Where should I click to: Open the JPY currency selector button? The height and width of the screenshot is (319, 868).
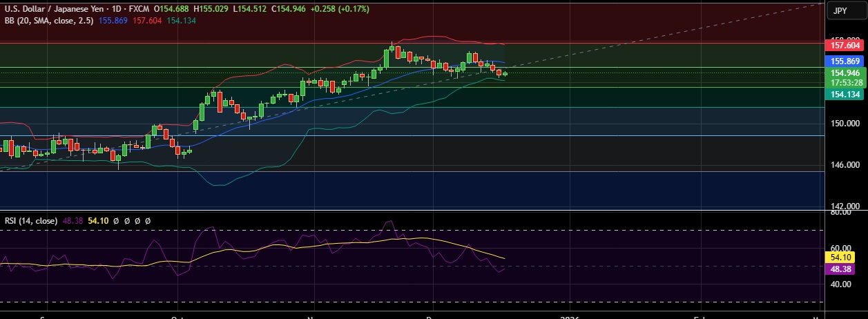click(x=845, y=10)
